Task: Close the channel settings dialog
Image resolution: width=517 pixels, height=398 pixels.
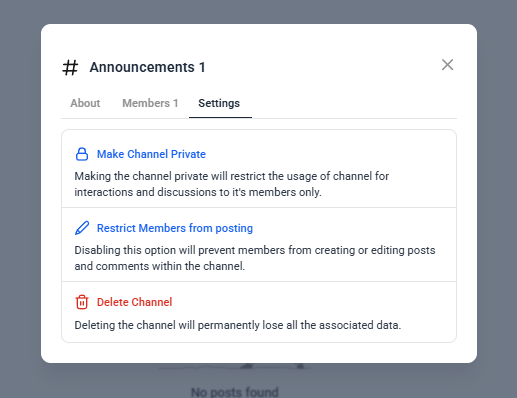Action: (x=447, y=65)
